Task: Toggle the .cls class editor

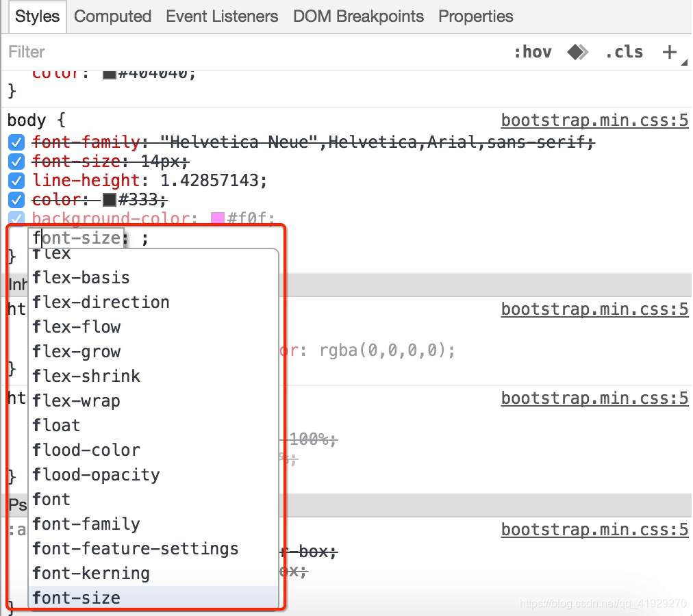Action: coord(624,52)
